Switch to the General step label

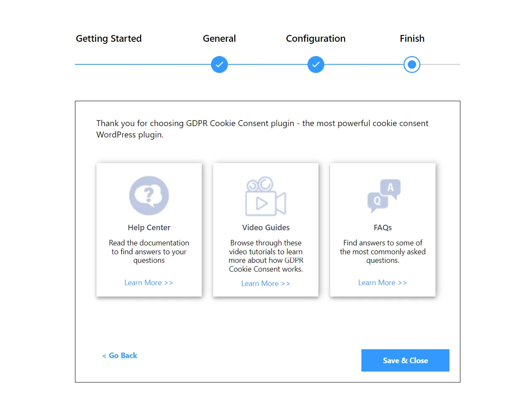coord(219,38)
